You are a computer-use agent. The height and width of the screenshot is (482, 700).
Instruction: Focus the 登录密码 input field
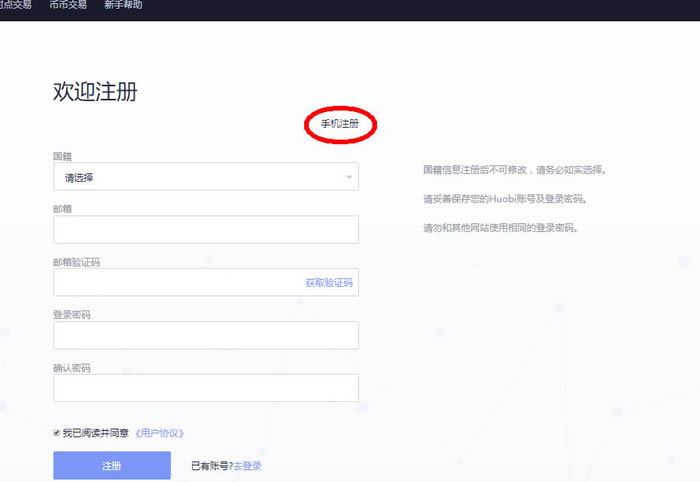(205, 335)
